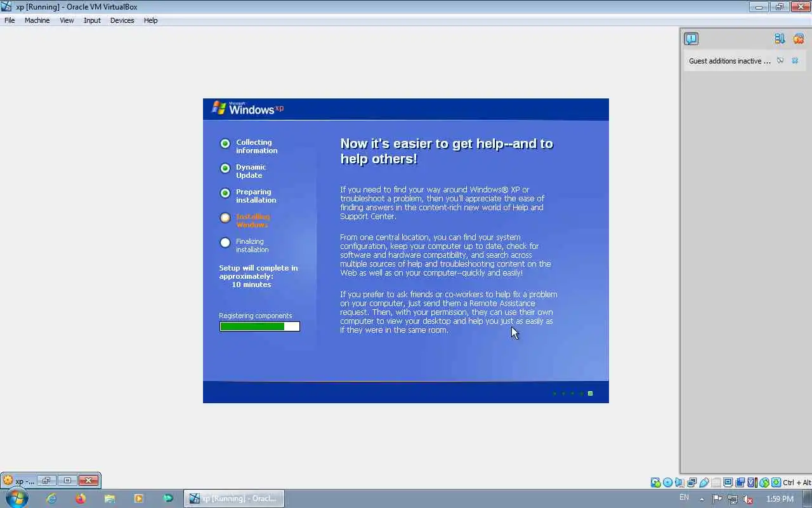Click the bright green slide indicator square
This screenshot has height=508, width=812.
coord(590,393)
